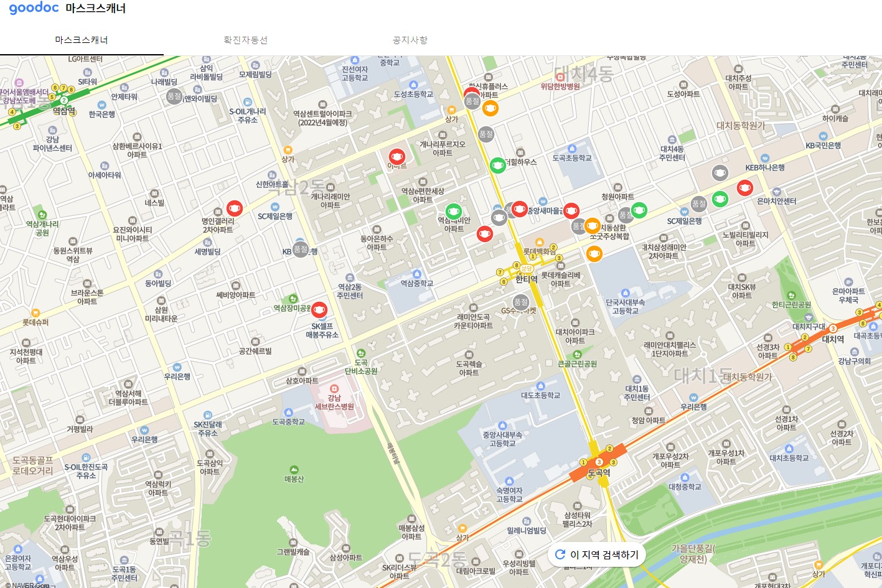The image size is (882, 588).
Task: Select red mask marker below 역삼래미안아파트 label
Action: click(x=484, y=234)
